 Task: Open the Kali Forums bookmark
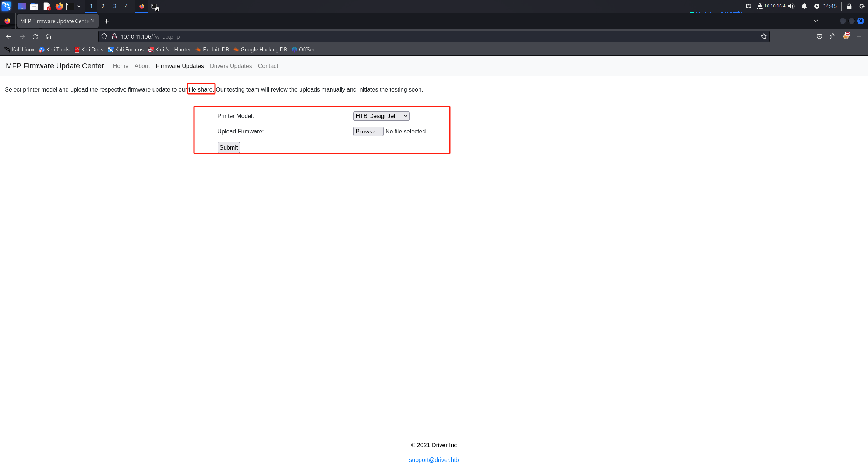[x=126, y=49]
